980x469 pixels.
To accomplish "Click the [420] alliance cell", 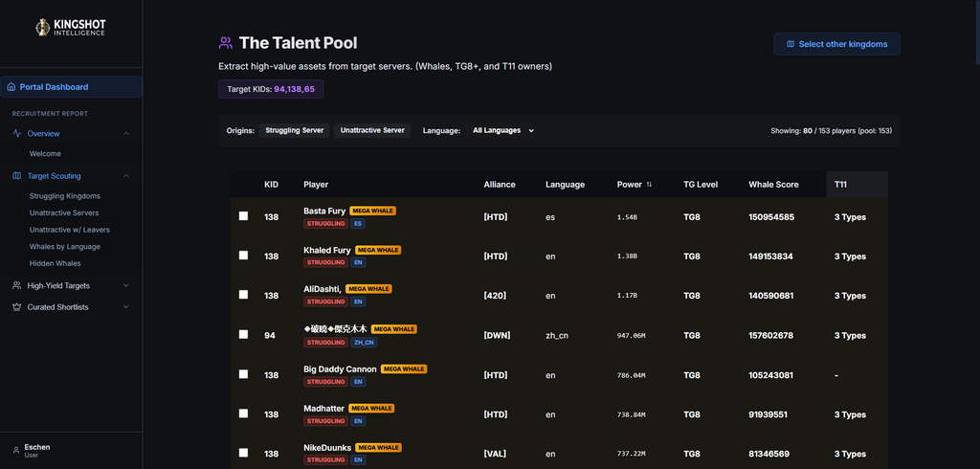I will pyautogui.click(x=495, y=296).
